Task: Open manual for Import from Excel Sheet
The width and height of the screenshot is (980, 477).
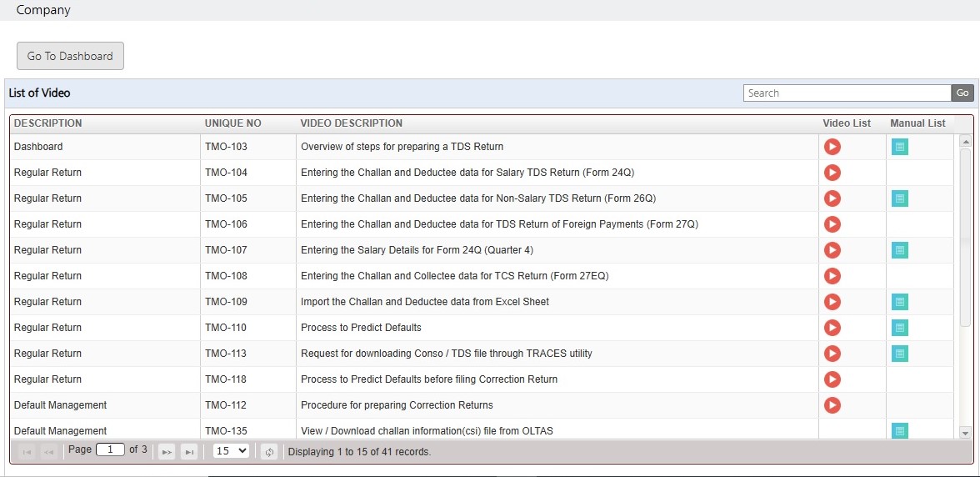Action: point(899,302)
